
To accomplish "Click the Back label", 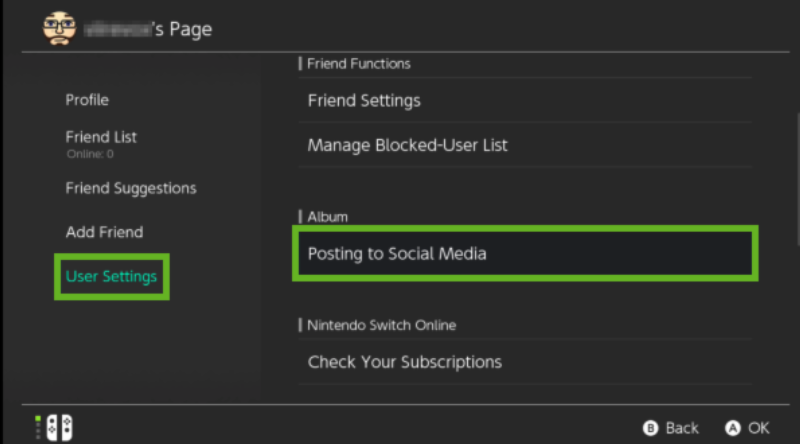I will (x=682, y=428).
